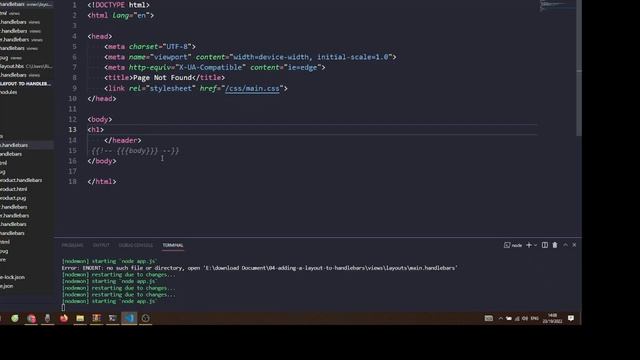
Task: Click the X-UA-Compatible meta line
Action: coord(215,67)
